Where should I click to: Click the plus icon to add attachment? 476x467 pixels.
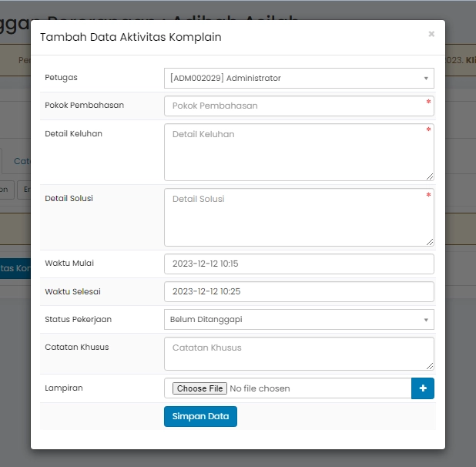point(423,388)
